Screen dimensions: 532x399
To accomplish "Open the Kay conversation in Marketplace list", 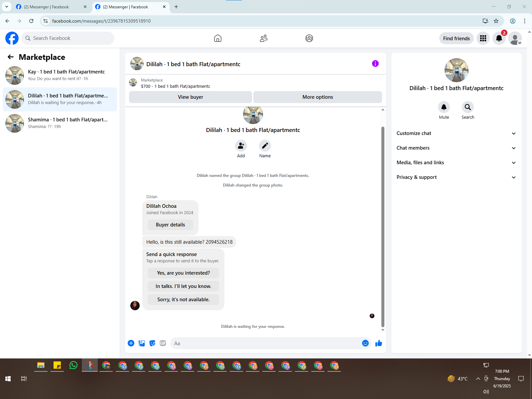I will tap(60, 75).
